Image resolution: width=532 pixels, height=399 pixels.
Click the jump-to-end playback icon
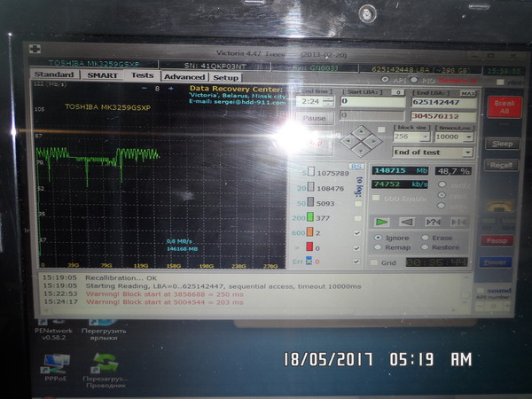[458, 222]
